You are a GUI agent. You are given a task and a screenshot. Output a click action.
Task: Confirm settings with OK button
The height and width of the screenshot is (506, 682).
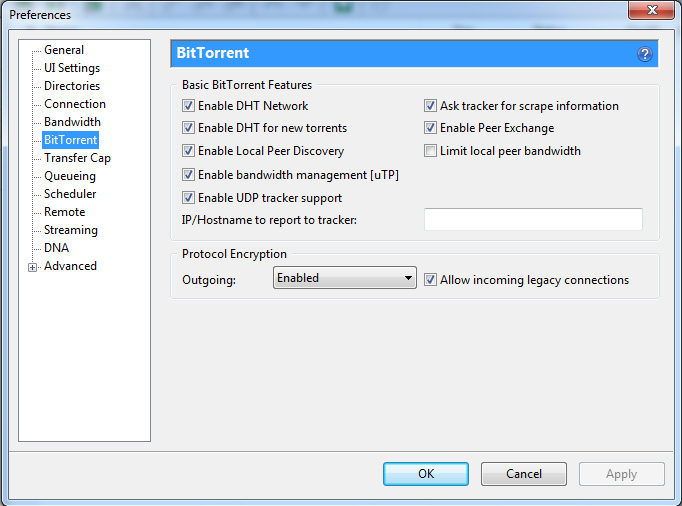(x=426, y=474)
